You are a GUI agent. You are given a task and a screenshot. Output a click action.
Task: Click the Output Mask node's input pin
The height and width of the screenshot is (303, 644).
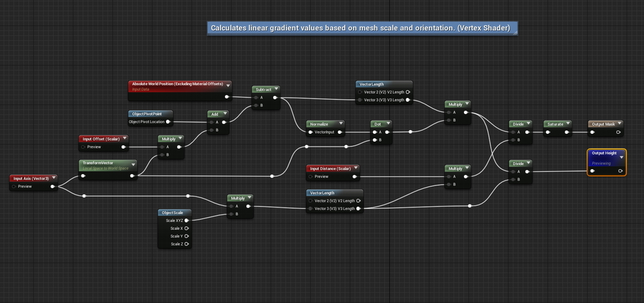click(592, 132)
